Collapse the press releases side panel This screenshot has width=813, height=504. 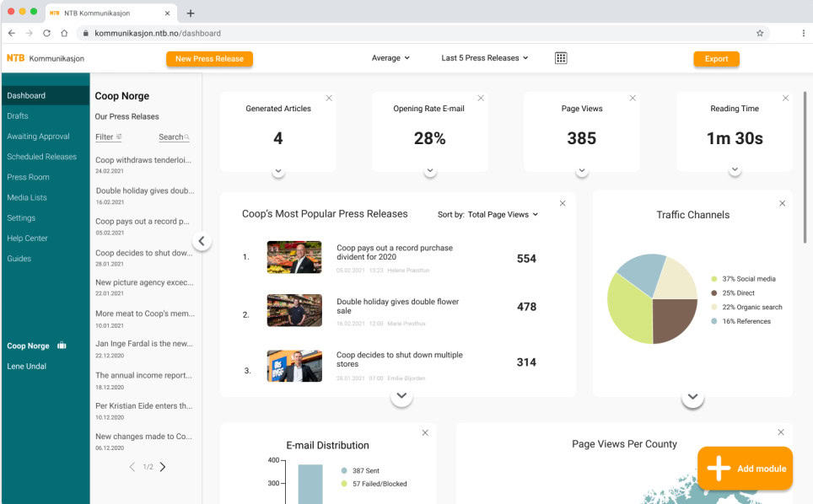point(202,241)
